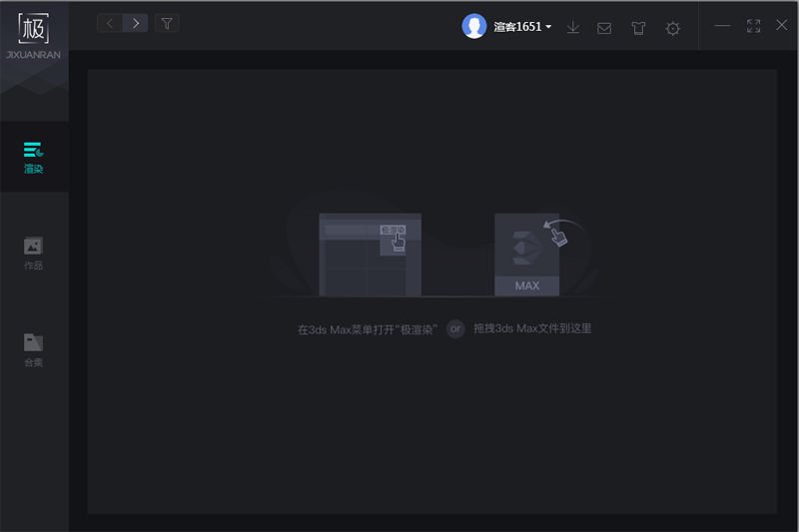Go back with the left arrow button

tap(110, 23)
